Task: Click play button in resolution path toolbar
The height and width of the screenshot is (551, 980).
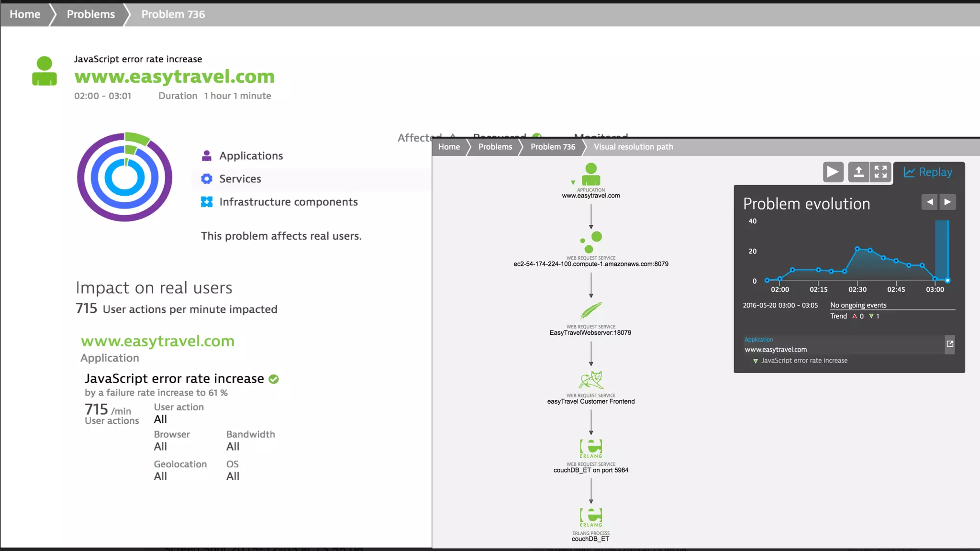Action: pos(833,172)
